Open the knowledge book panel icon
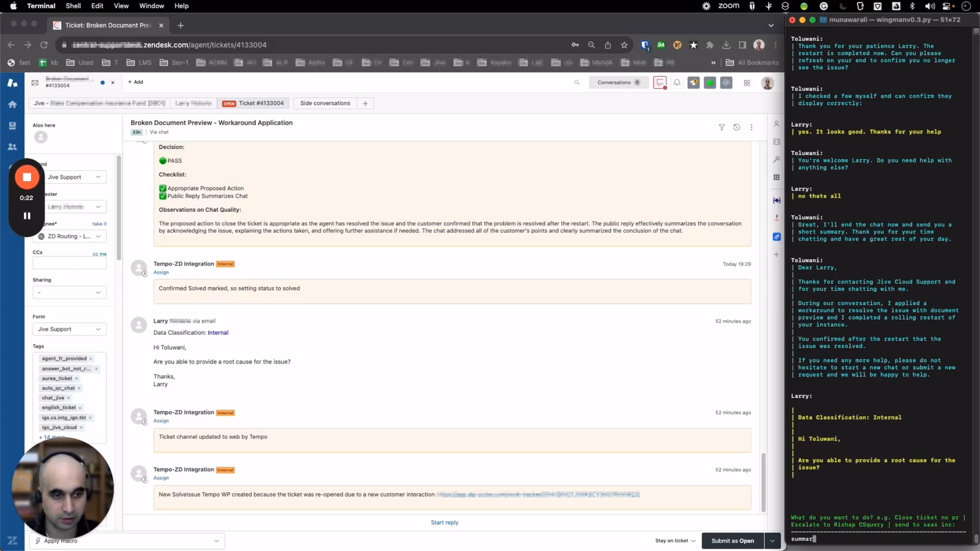The height and width of the screenshot is (551, 980). (777, 141)
